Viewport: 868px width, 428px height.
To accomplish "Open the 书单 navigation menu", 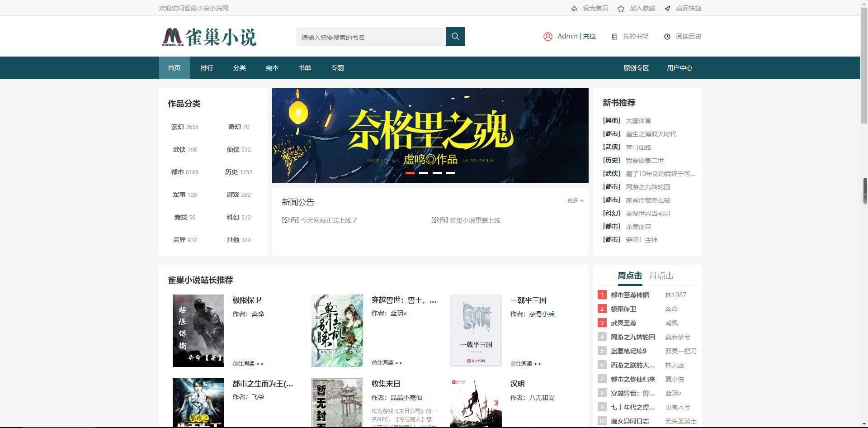I will (x=305, y=68).
